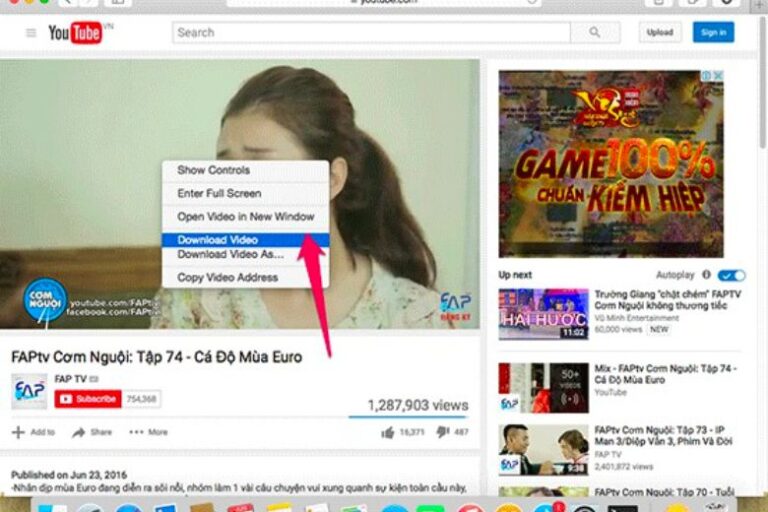Select Open Video in New Window
Viewport: 768px width, 512px height.
[245, 217]
